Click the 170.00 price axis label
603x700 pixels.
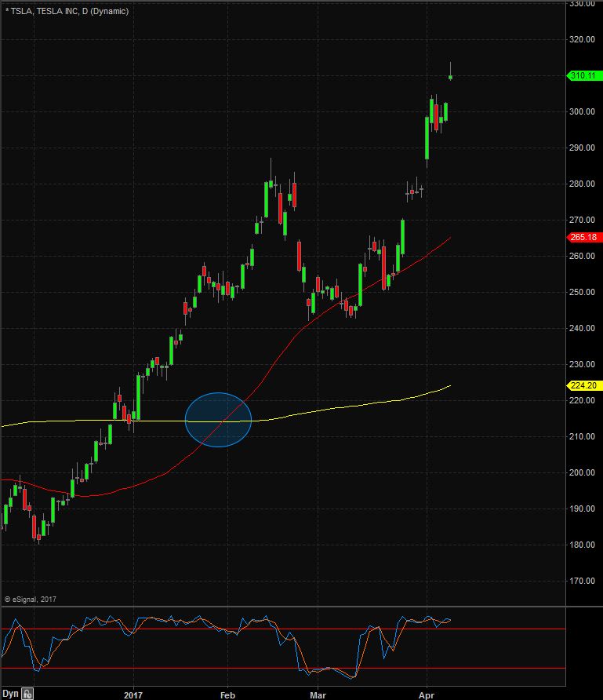click(x=582, y=582)
